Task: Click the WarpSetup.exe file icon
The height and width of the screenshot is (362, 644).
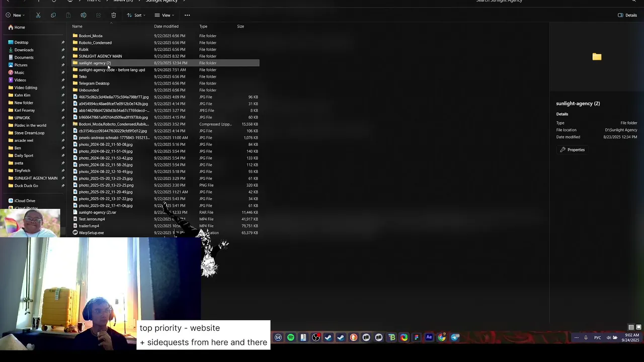Action: point(75,233)
